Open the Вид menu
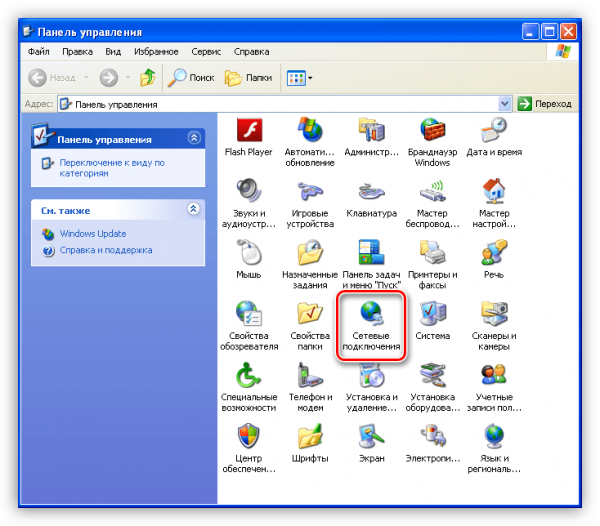This screenshot has height=526, width=600. pyautogui.click(x=113, y=52)
